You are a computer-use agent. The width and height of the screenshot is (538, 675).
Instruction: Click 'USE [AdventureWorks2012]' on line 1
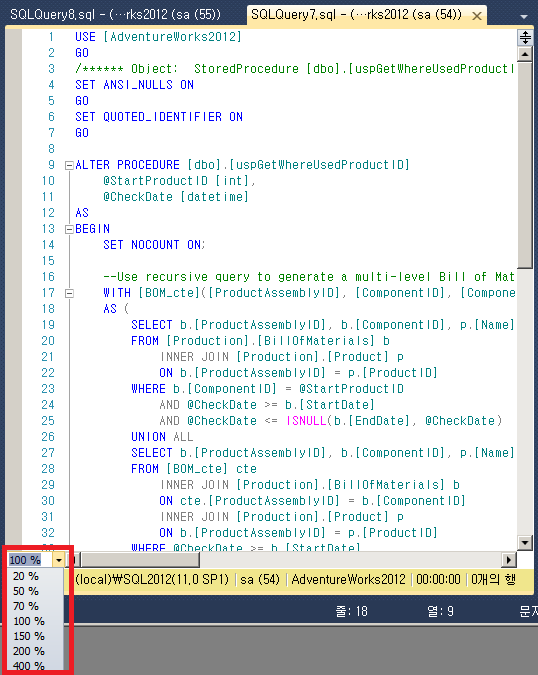point(158,37)
